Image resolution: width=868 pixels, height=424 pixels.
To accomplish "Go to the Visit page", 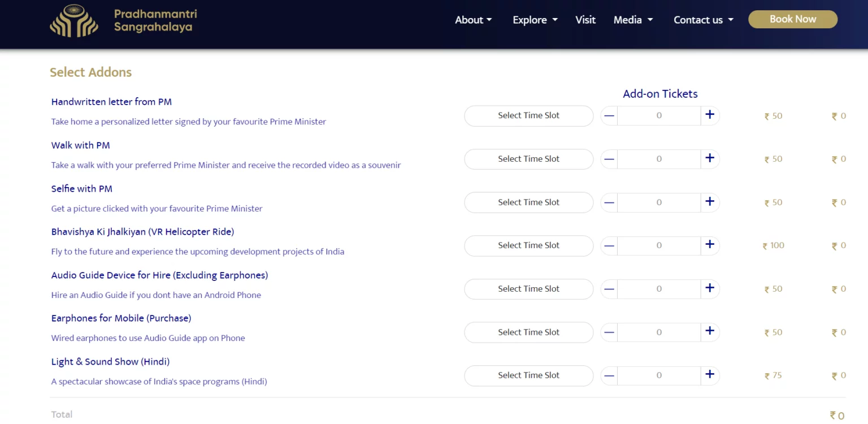I will pos(585,20).
